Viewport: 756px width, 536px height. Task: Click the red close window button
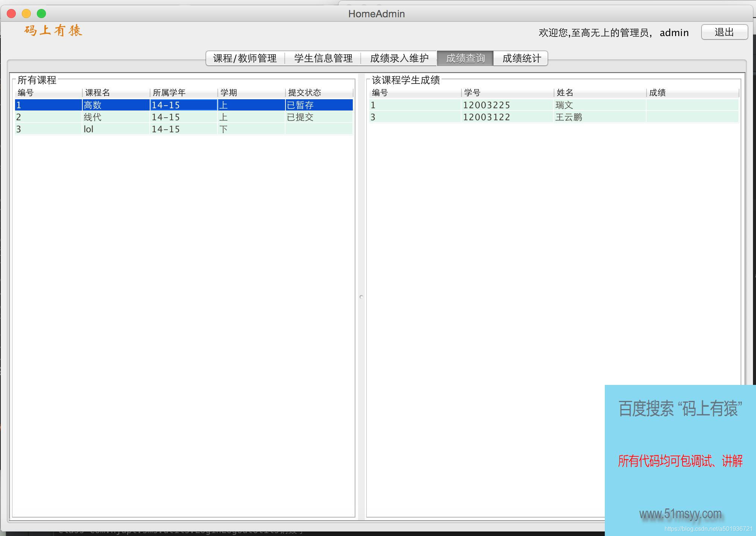[x=11, y=14]
